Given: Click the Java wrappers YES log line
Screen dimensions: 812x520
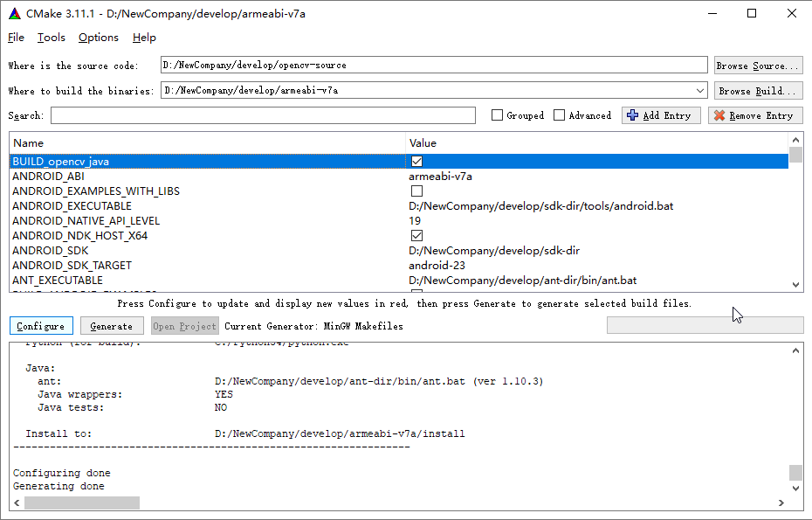Looking at the screenshot, I should 135,394.
